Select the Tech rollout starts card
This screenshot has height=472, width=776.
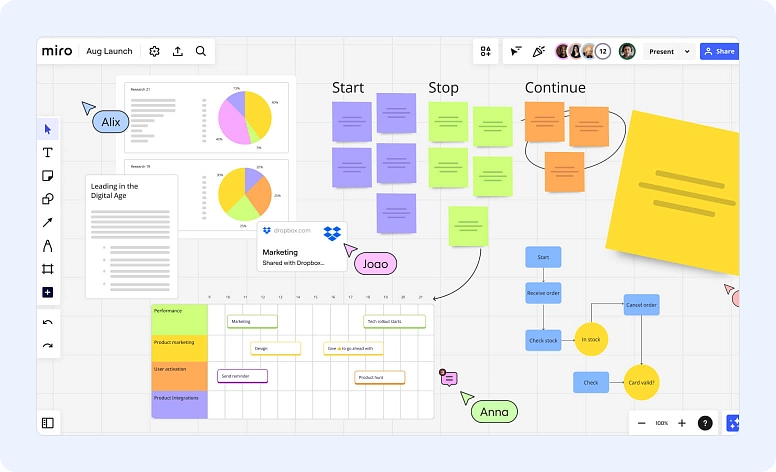pyautogui.click(x=394, y=322)
